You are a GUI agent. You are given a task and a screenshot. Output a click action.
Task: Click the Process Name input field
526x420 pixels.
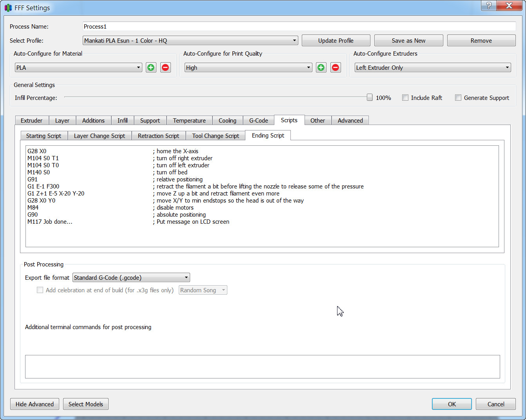[299, 26]
